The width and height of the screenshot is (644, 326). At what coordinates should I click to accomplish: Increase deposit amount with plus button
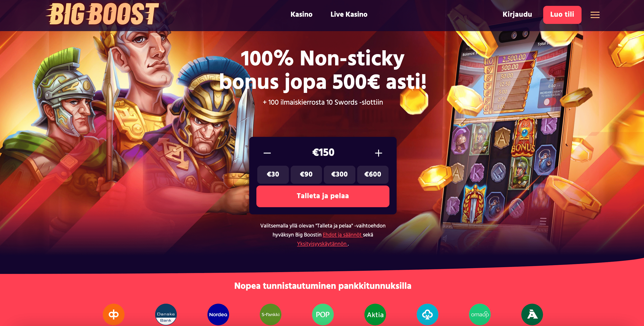coord(379,153)
